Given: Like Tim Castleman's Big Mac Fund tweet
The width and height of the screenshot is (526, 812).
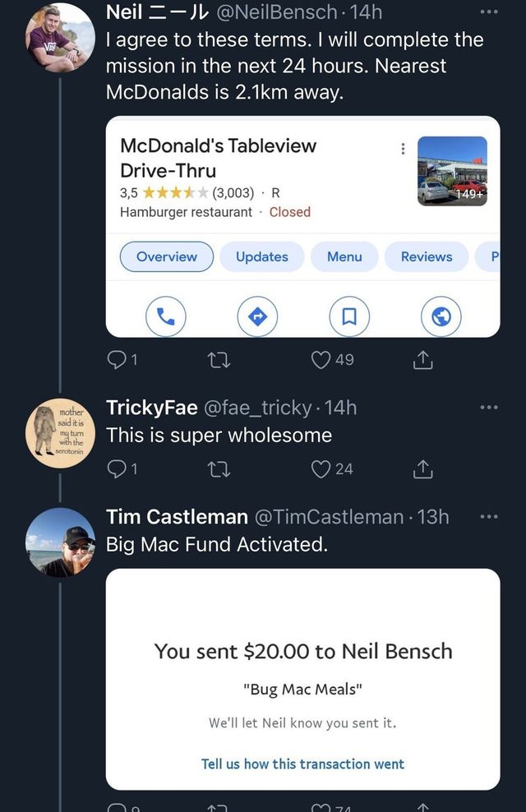Looking at the screenshot, I should coord(319,809).
